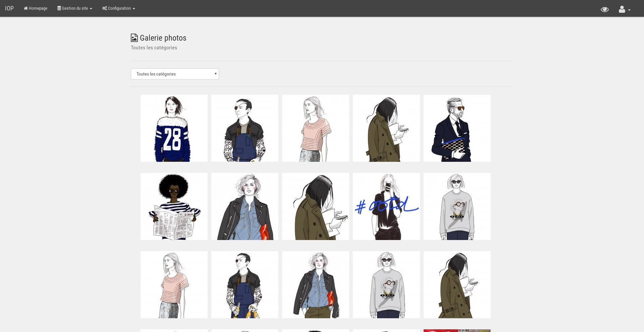Viewport: 644px width, 332px height.
Task: Open the Gestion du site menu
Action: click(x=74, y=8)
